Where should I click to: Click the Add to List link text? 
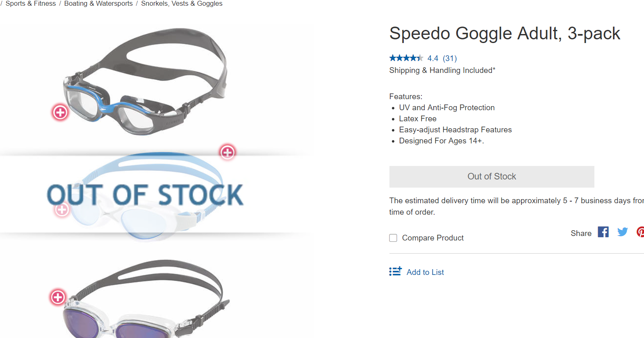pos(425,272)
